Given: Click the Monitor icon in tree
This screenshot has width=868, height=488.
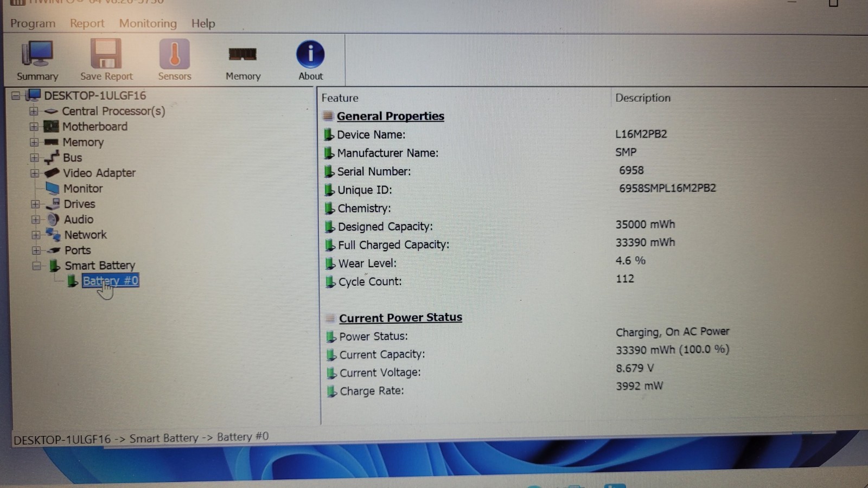Looking at the screenshot, I should click(x=53, y=188).
